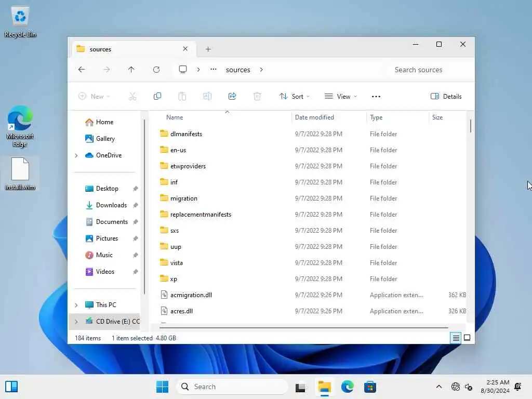Open the Windows Start menu
The height and width of the screenshot is (399, 532).
pyautogui.click(x=162, y=387)
